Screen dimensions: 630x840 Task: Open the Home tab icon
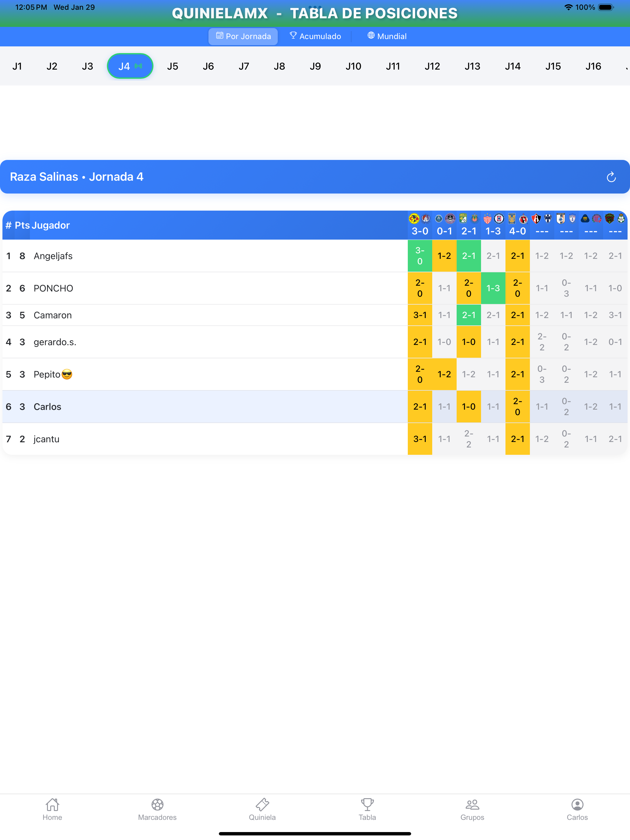[52, 804]
